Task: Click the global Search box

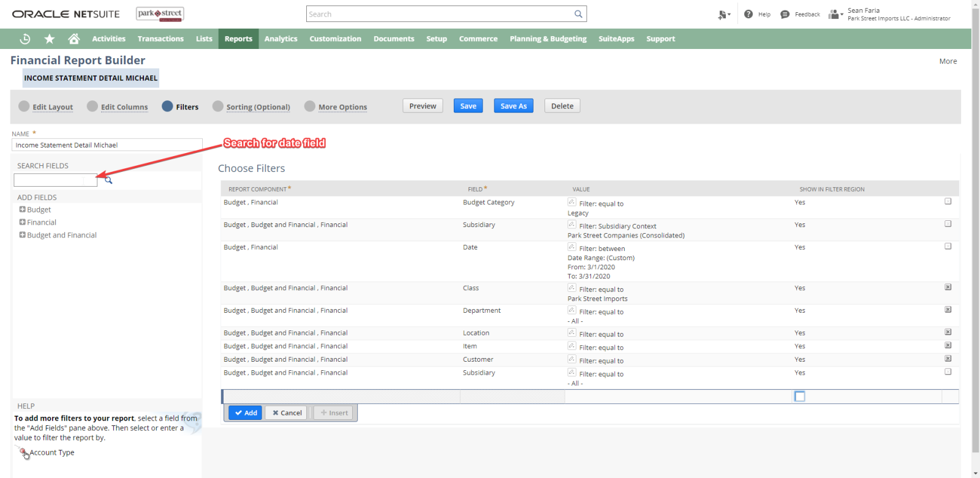Action: click(446, 14)
